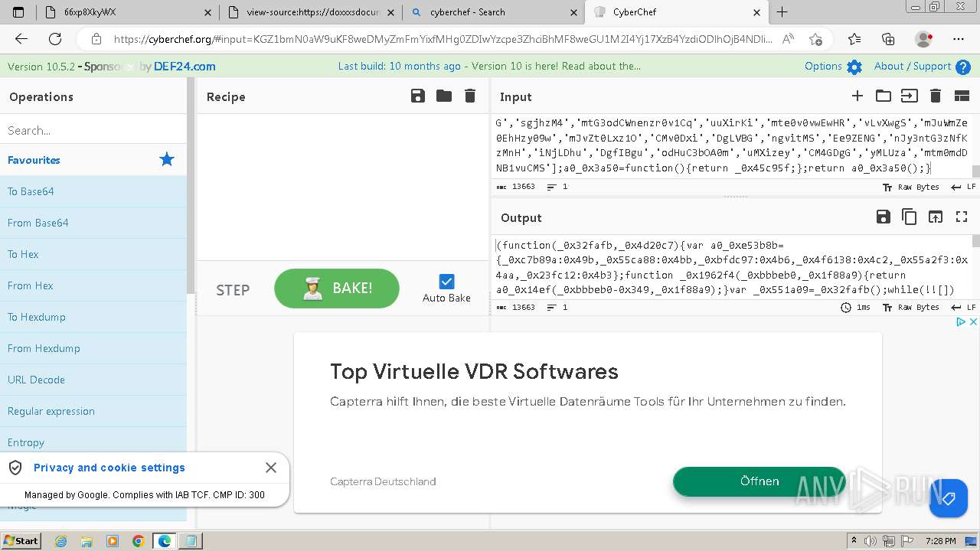Refresh the CyberChef page
Viewport: 980px width, 551px height.
pos(55,39)
